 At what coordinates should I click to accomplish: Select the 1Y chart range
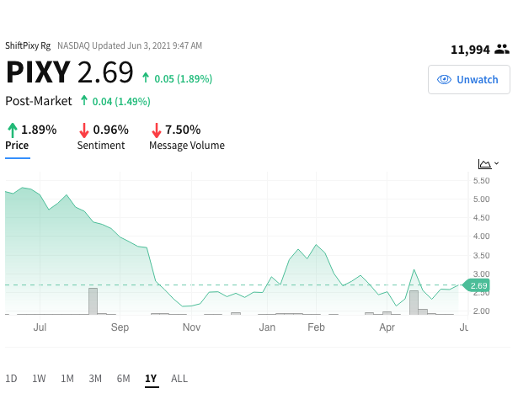(x=151, y=379)
